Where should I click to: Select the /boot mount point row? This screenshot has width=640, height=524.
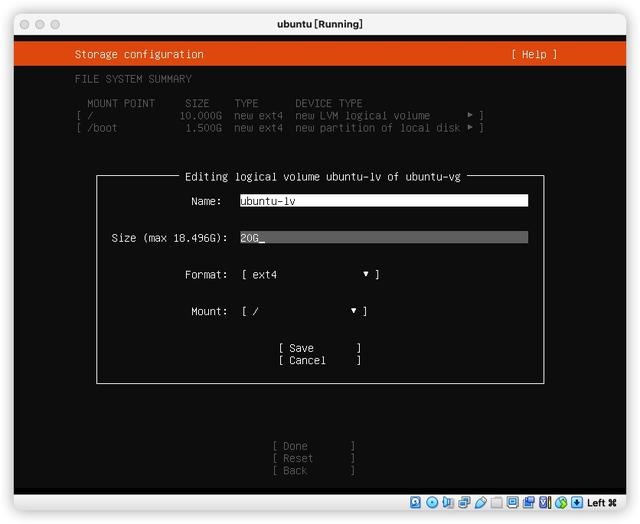(x=280, y=128)
